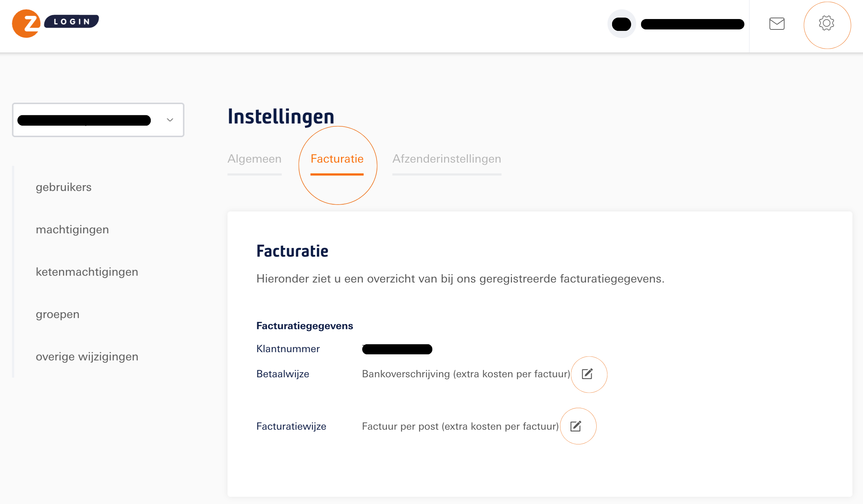863x504 pixels.
Task: Edit the Facturatiewijze invoicing method
Action: [x=576, y=426]
